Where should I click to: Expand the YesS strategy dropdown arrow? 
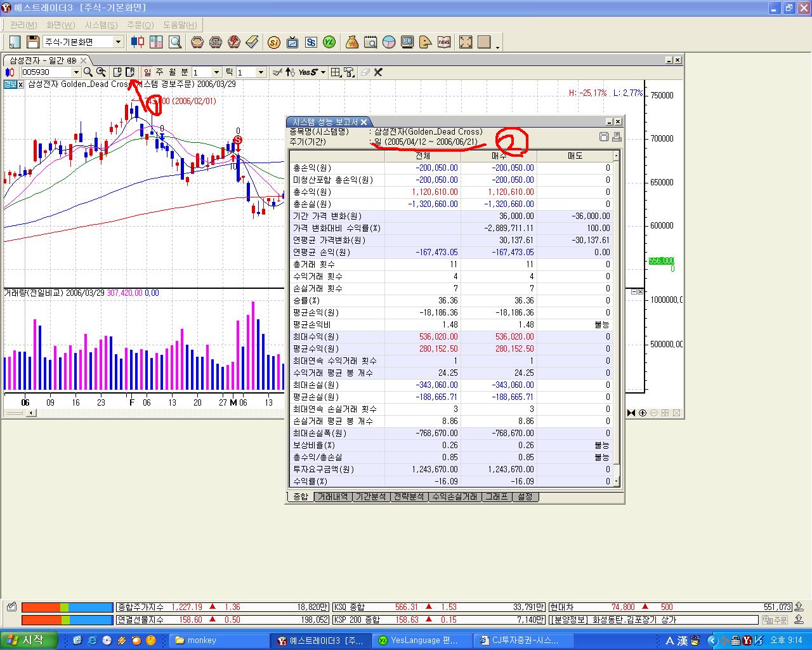point(323,72)
